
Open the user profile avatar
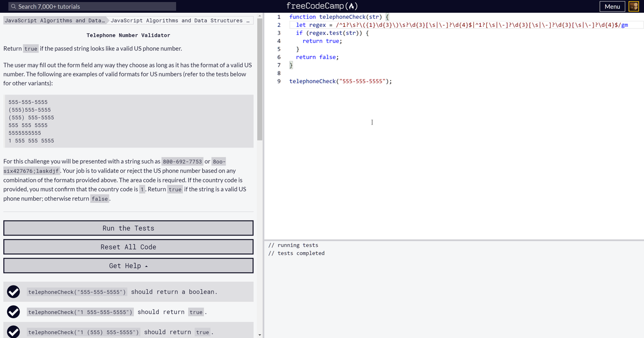(x=634, y=6)
